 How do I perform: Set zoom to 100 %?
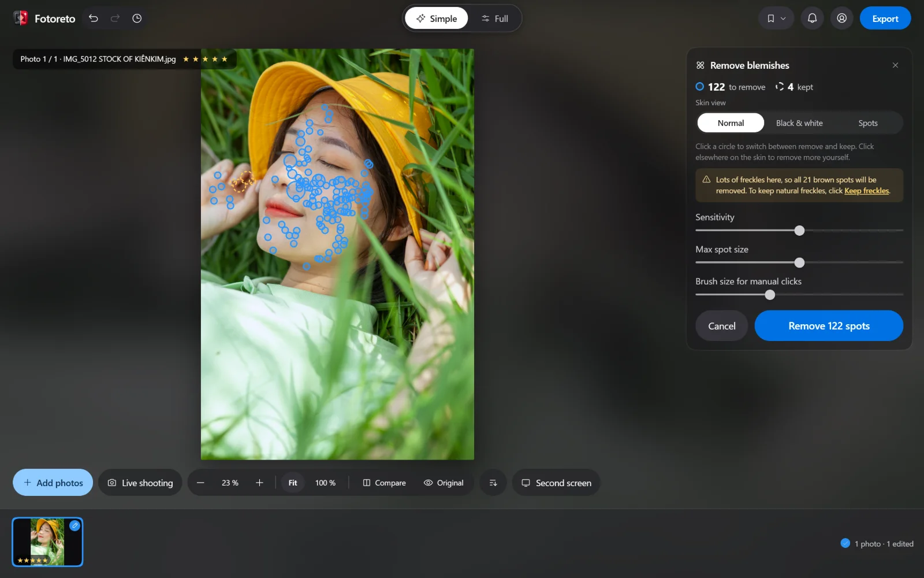(325, 483)
